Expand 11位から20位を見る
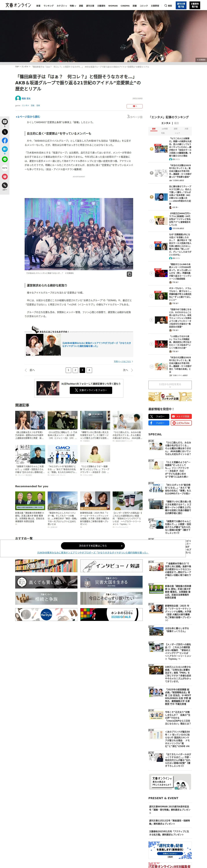 (x=170, y=385)
